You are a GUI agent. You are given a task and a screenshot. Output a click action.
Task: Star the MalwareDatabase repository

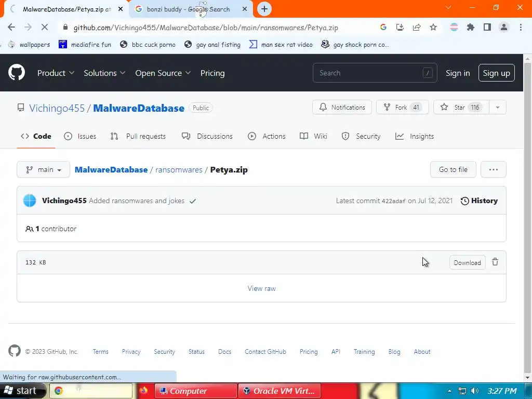point(461,107)
